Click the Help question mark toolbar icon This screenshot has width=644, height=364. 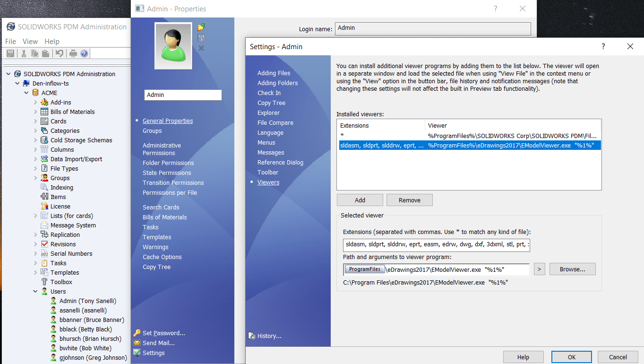coord(84,53)
